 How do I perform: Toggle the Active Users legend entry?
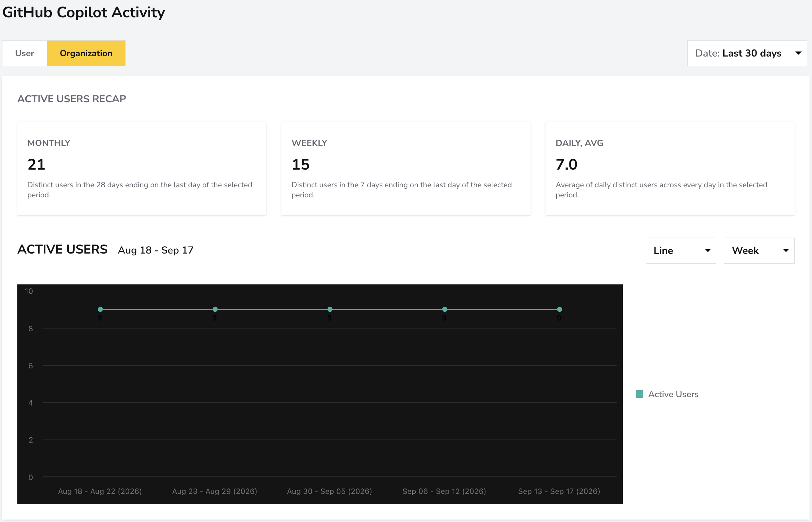point(667,394)
